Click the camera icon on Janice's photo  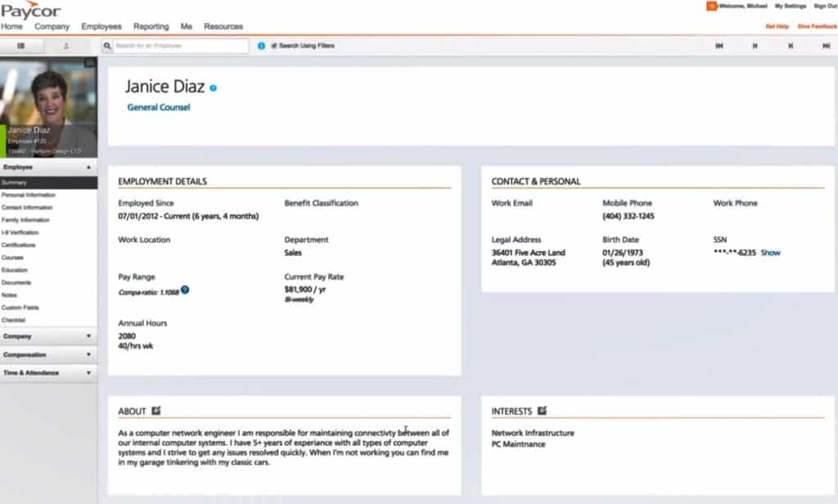point(90,61)
